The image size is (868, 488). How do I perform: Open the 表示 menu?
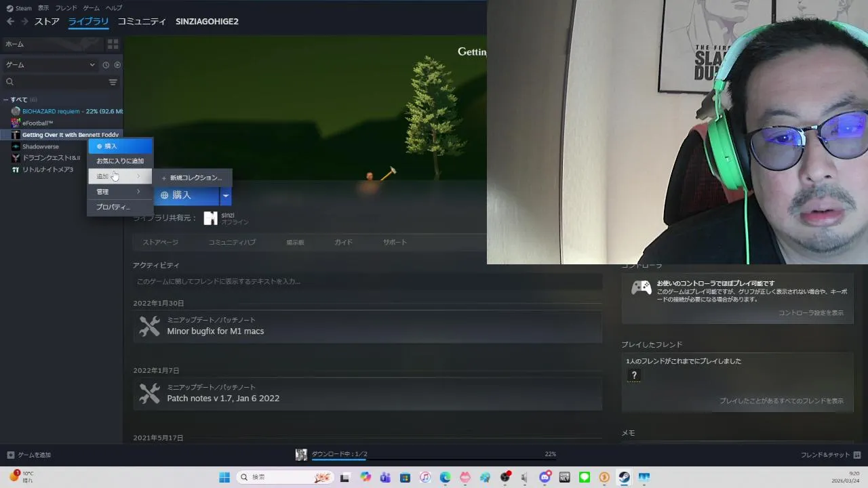43,8
